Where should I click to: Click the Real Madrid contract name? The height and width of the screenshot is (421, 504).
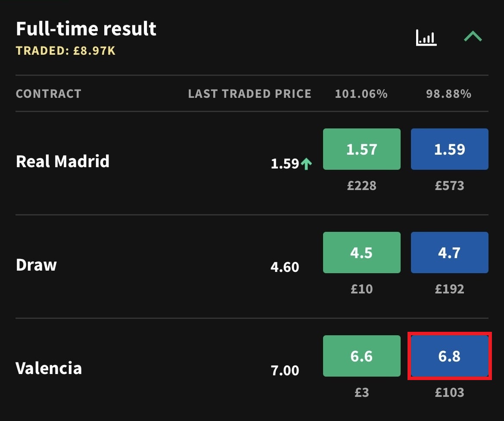click(63, 162)
